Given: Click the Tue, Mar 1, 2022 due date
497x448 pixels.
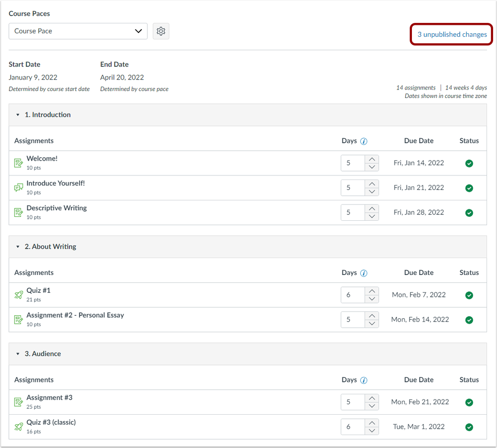Looking at the screenshot, I should pos(419,427).
